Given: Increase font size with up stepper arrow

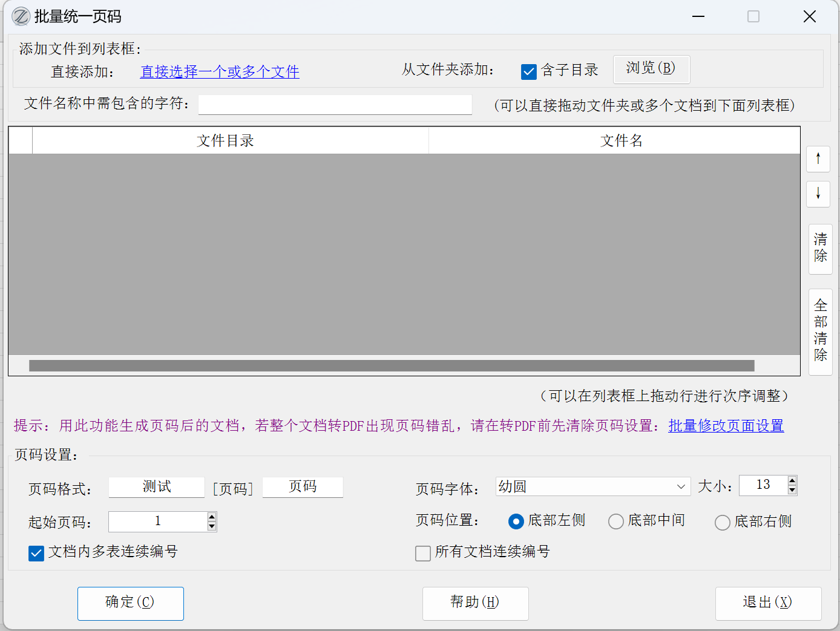Looking at the screenshot, I should (792, 480).
